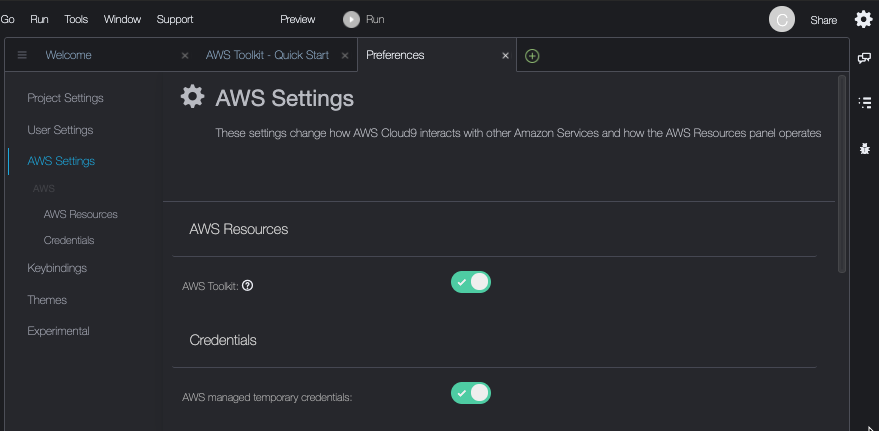Viewport: 879px width, 431px height.
Task: Open the preferences gear icon top right
Action: 863,19
